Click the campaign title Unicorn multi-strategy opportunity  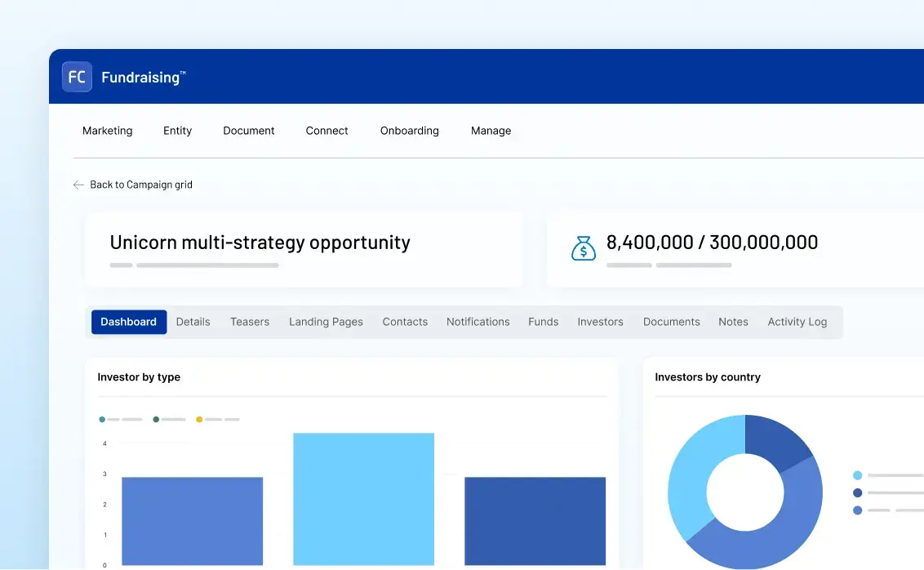point(260,243)
